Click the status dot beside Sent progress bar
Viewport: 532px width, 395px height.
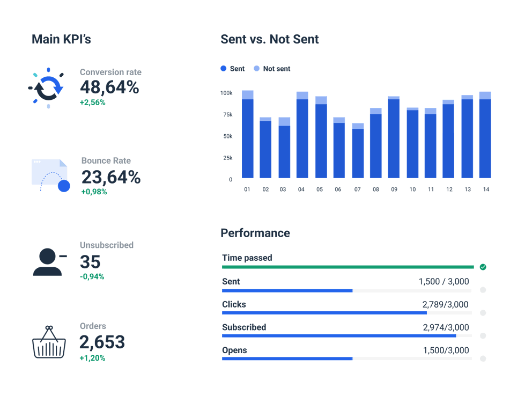[x=483, y=289]
